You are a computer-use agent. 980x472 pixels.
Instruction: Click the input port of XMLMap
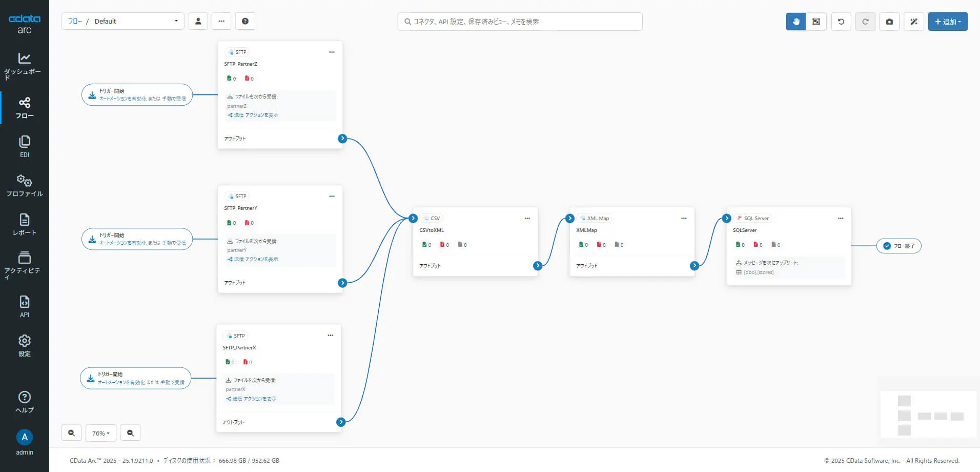click(x=570, y=218)
